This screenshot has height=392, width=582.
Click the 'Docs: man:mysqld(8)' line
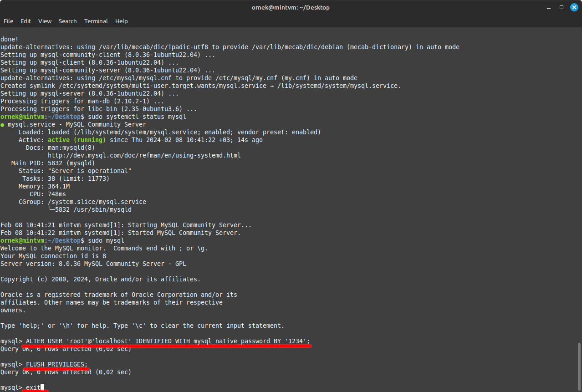pos(61,148)
